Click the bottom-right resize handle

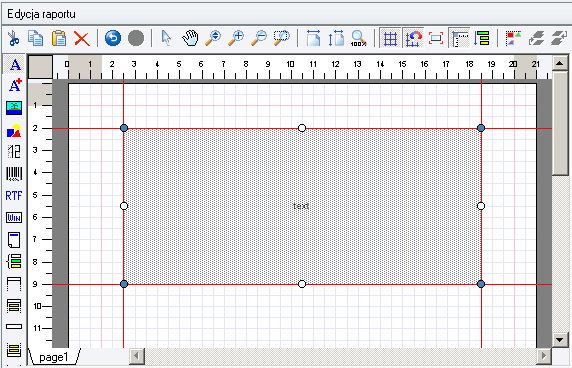pyautogui.click(x=481, y=284)
